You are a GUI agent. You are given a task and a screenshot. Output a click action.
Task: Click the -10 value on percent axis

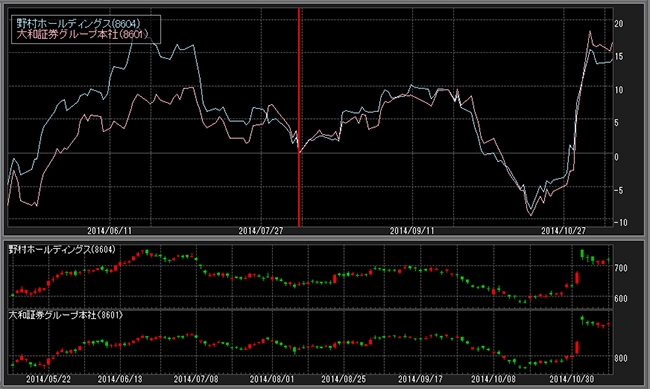pos(621,223)
